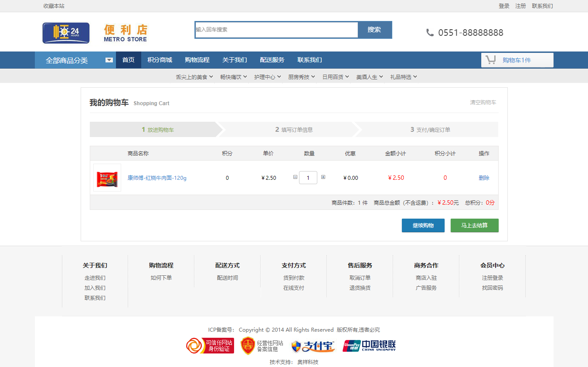The image size is (588, 367).
Task: Increase quantity with the plus icon
Action: point(323,177)
